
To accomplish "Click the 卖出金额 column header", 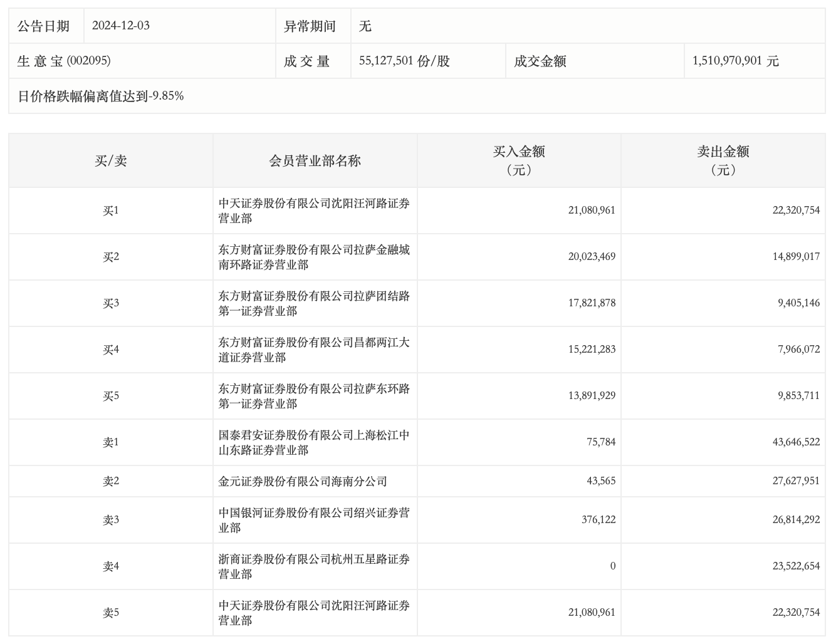I will coord(723,161).
